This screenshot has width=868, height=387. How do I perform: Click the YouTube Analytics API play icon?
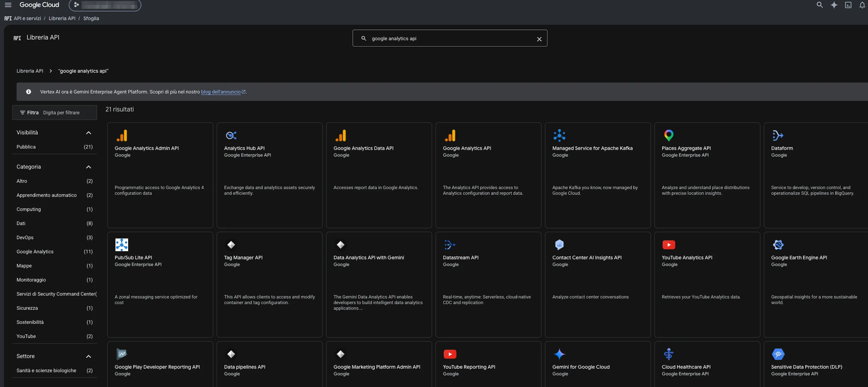(669, 245)
